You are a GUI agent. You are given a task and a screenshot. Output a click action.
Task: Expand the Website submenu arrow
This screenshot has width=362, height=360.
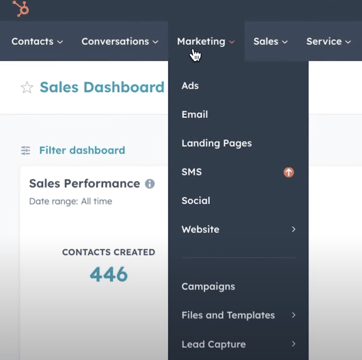pos(293,229)
